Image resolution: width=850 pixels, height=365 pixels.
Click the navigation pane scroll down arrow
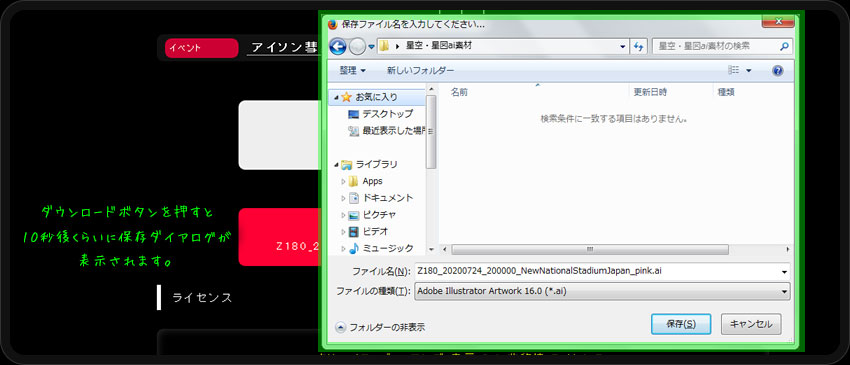432,249
